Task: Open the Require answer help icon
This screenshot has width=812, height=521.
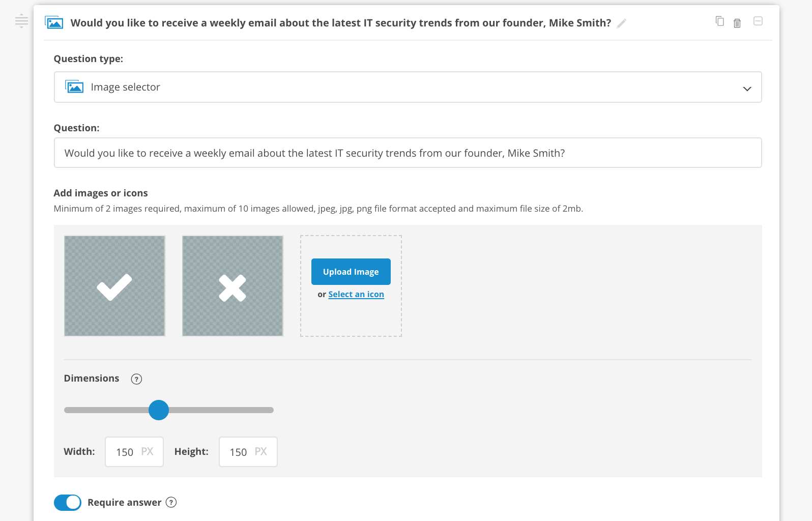Action: coord(171,502)
